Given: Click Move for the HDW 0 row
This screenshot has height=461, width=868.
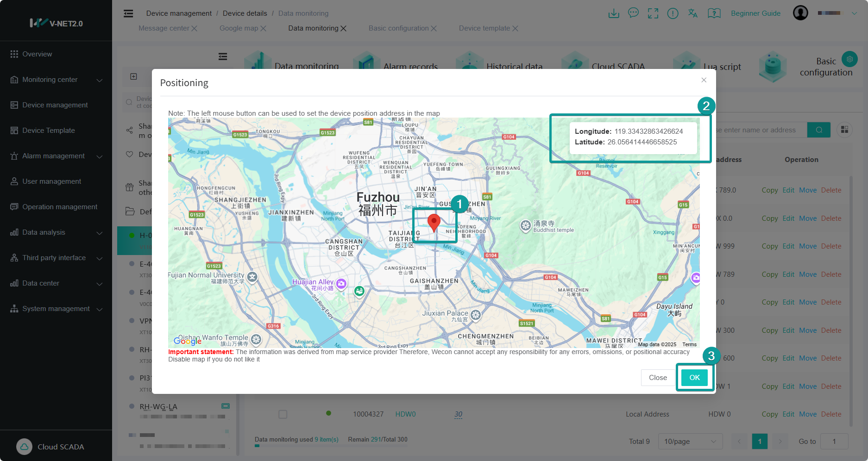Looking at the screenshot, I should tap(808, 414).
